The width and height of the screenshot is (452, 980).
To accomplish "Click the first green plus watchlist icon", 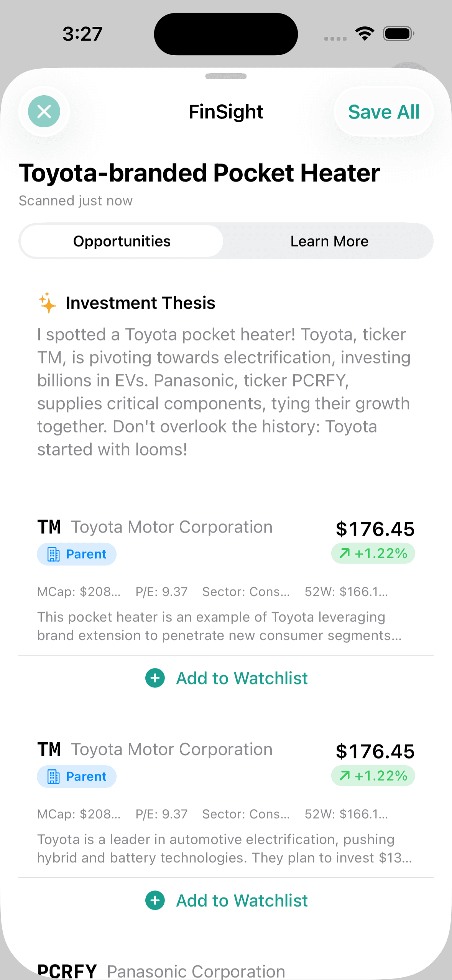I will pyautogui.click(x=155, y=678).
